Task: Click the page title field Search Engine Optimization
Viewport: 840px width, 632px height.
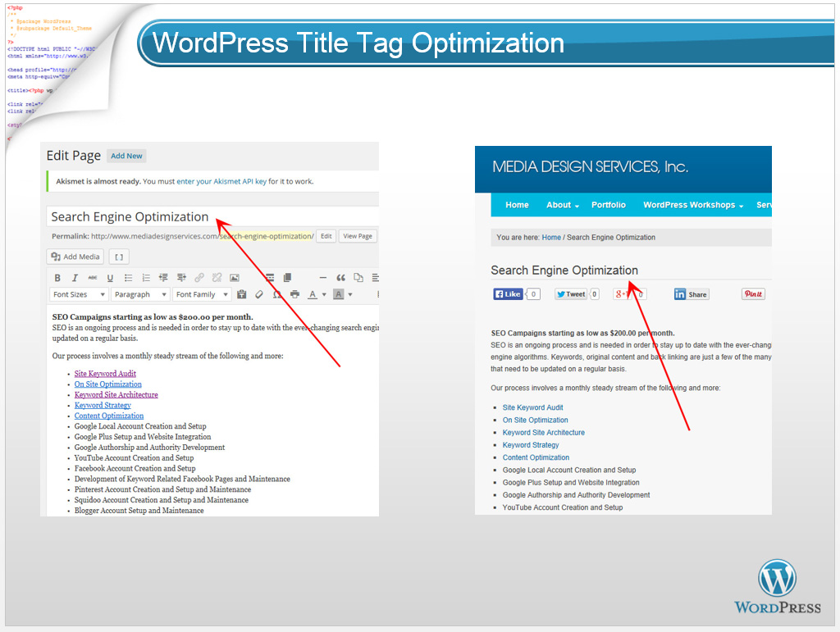Action: click(x=212, y=216)
